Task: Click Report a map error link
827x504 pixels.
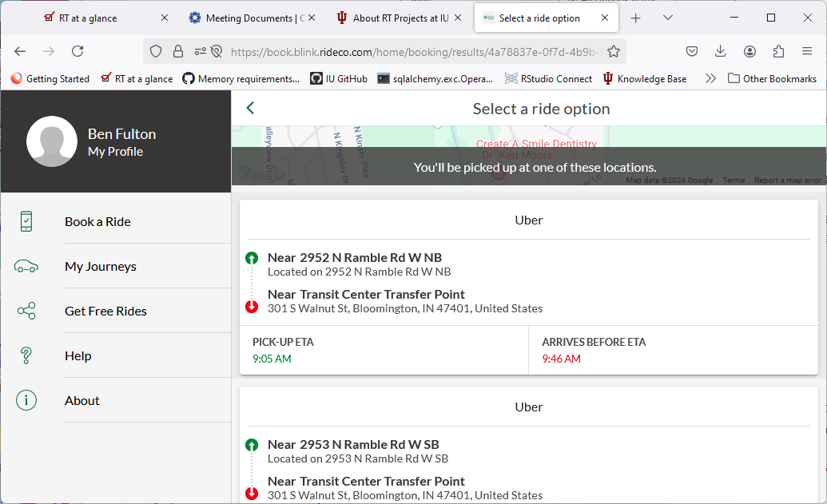Action: 787,181
